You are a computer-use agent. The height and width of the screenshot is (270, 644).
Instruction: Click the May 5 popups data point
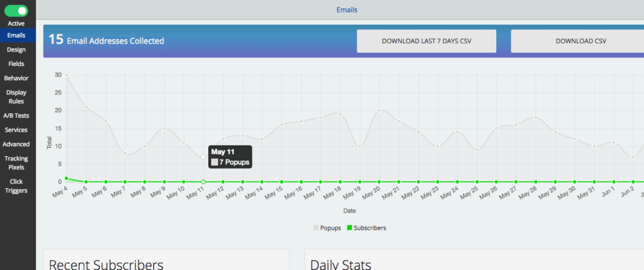coord(86,107)
